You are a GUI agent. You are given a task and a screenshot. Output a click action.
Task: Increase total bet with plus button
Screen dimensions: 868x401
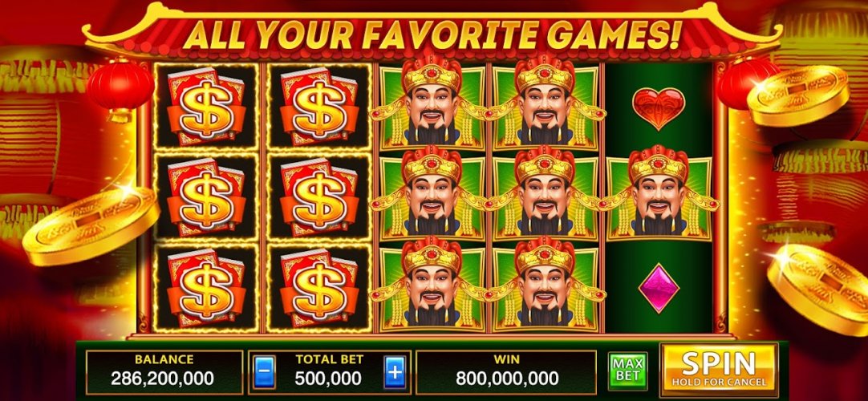click(x=394, y=371)
